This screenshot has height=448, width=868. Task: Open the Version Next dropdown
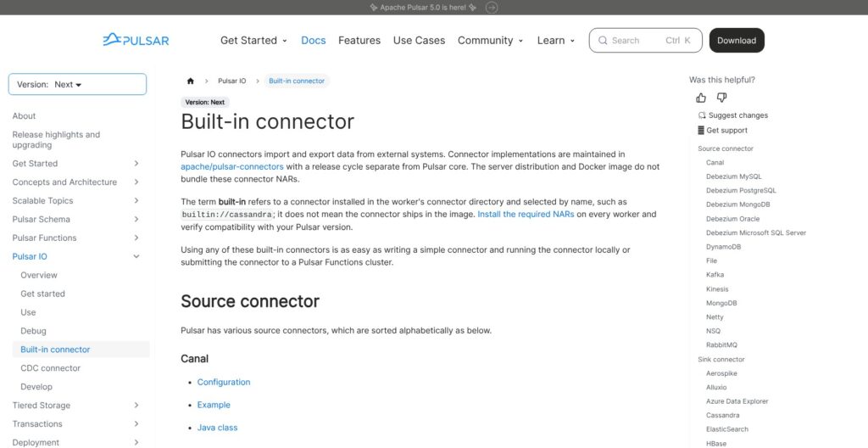click(x=77, y=84)
